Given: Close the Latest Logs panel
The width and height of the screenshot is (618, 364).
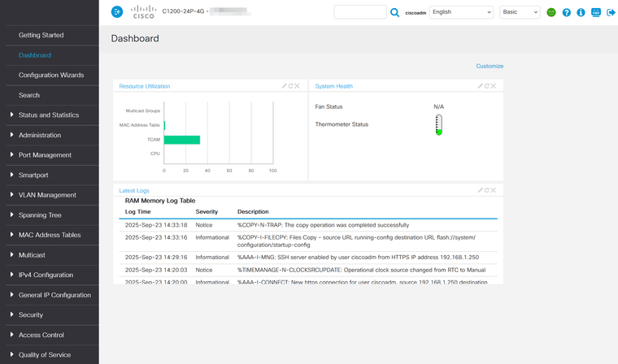Looking at the screenshot, I should click(x=494, y=190).
